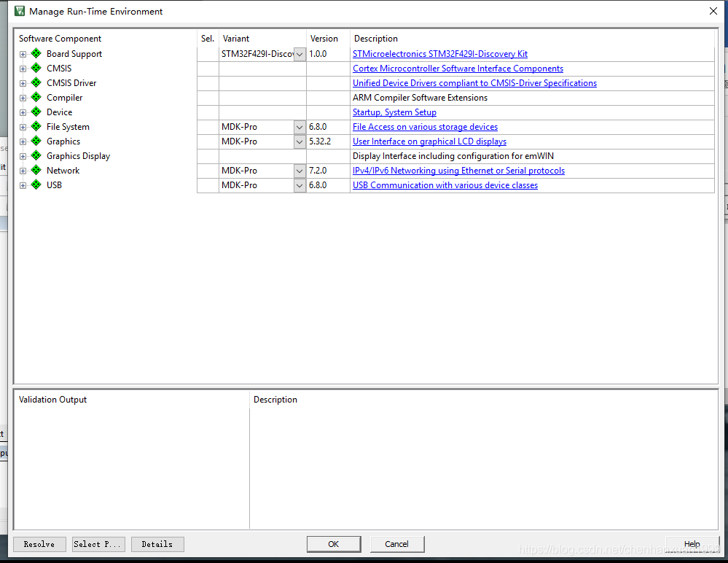Click the Sel. column header
Viewport: 728px width, 563px height.
[x=208, y=39]
